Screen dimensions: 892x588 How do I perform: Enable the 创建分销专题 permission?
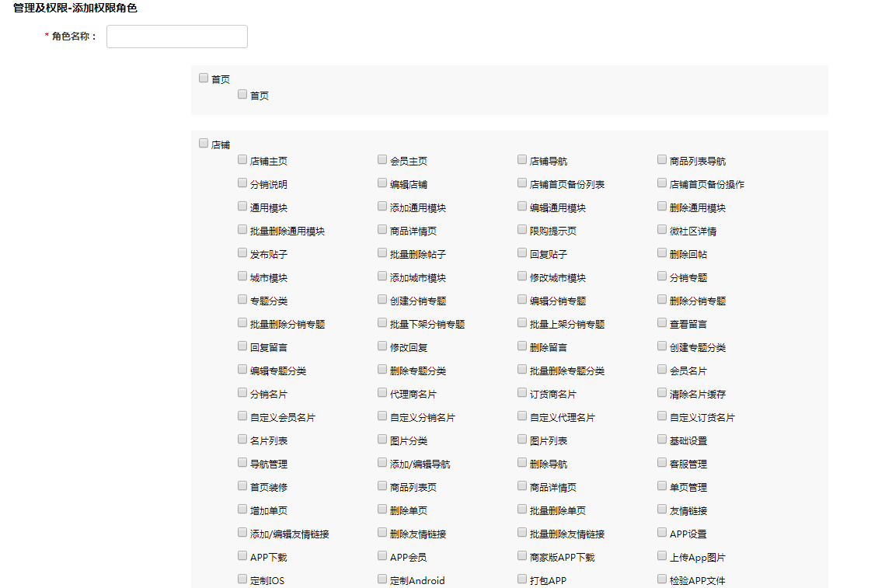pos(382,300)
